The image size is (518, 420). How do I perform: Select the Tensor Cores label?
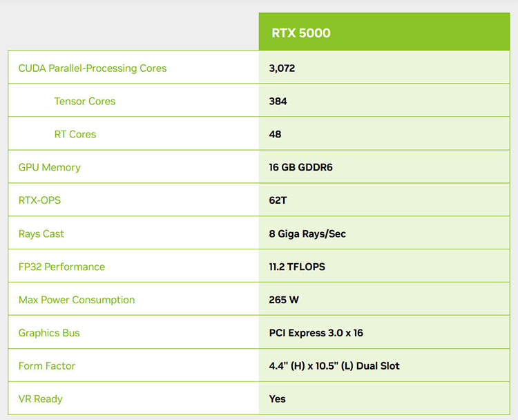tap(85, 101)
